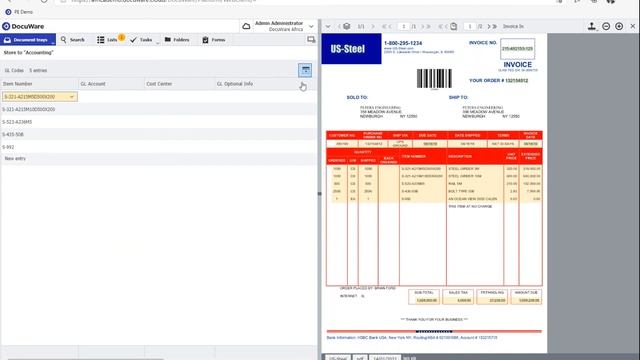Select row S-435-50B
This screenshot has width=640, height=360.
158,134
